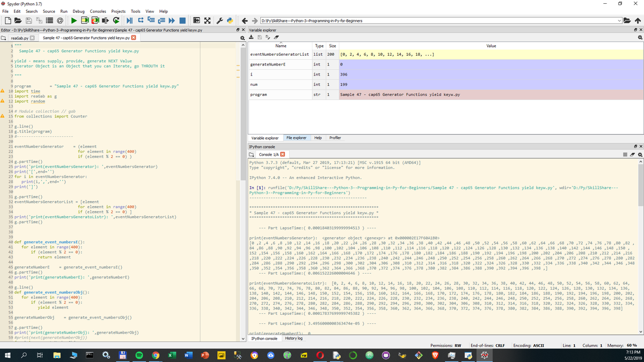This screenshot has height=362, width=644.
Task: Open Word from the taskbar
Action: point(188,356)
